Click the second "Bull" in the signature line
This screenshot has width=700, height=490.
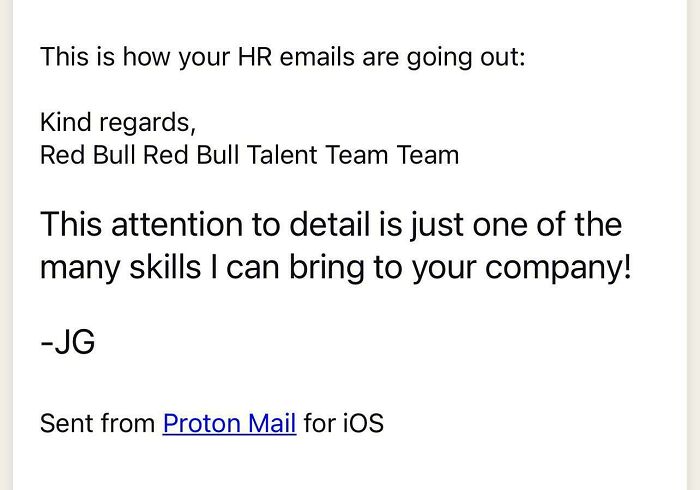pyautogui.click(x=217, y=155)
